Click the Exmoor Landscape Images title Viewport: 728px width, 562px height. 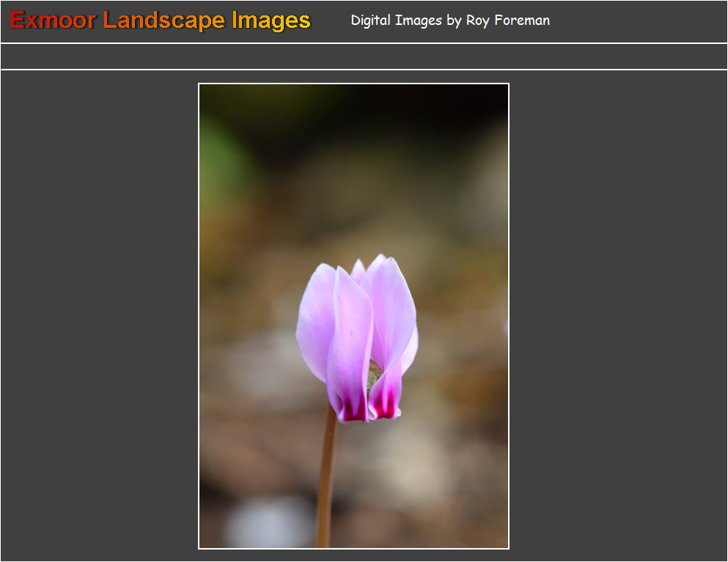[161, 21]
